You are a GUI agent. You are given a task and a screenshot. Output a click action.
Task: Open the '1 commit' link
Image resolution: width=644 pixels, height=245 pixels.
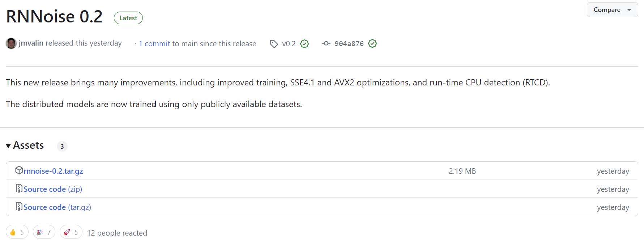click(x=154, y=44)
